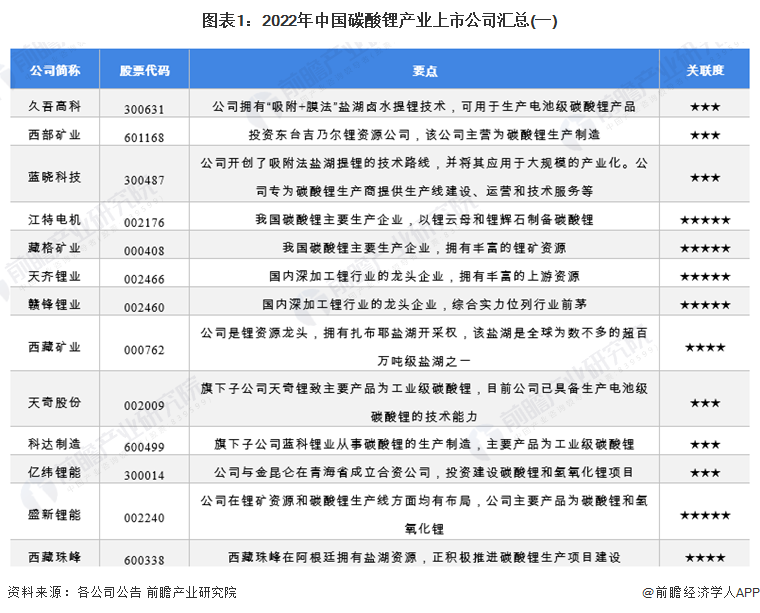Click 久吾高科 key point about 吸附+膜法
The height and width of the screenshot is (613, 760).
pos(424,107)
